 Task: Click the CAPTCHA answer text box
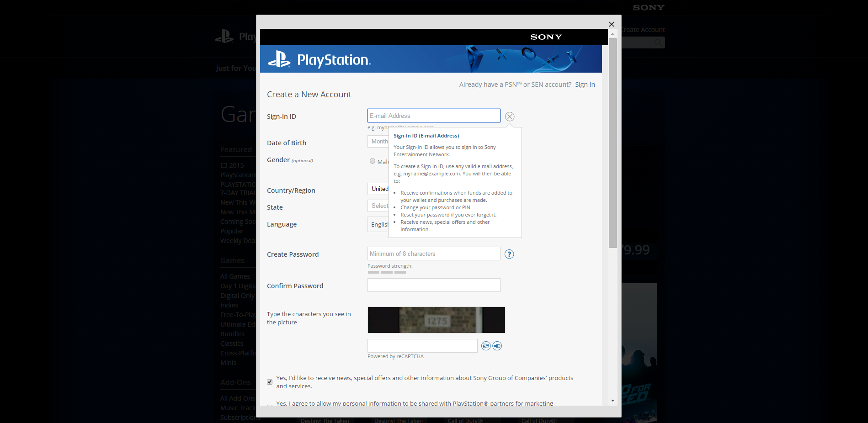[x=422, y=346]
